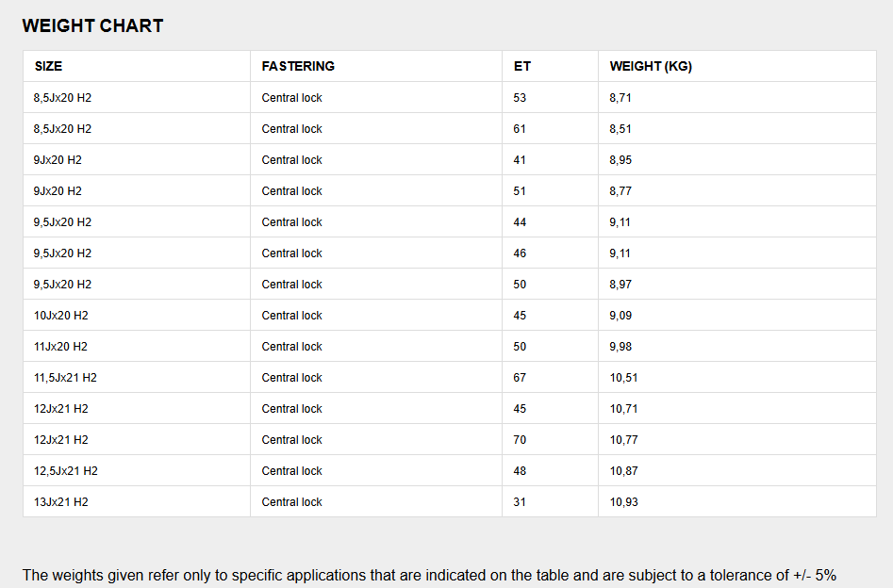Click ET value 70
The image size is (893, 588).
click(x=520, y=439)
